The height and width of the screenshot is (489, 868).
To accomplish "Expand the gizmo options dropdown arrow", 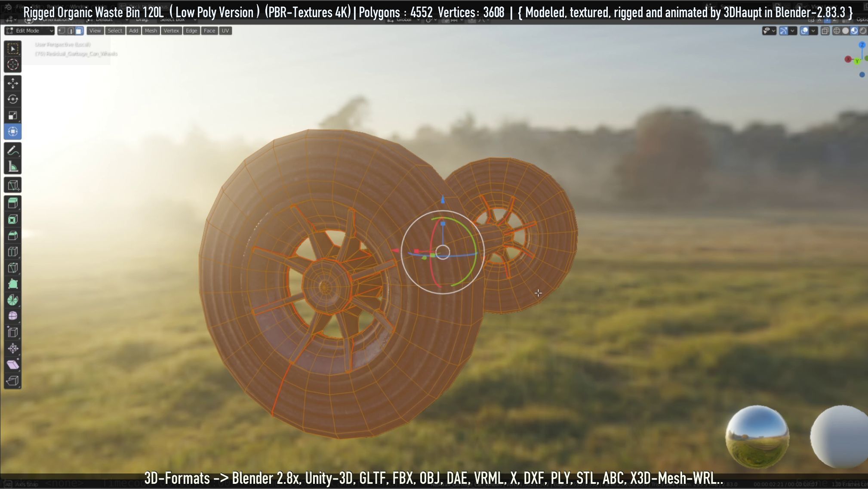I will point(792,31).
